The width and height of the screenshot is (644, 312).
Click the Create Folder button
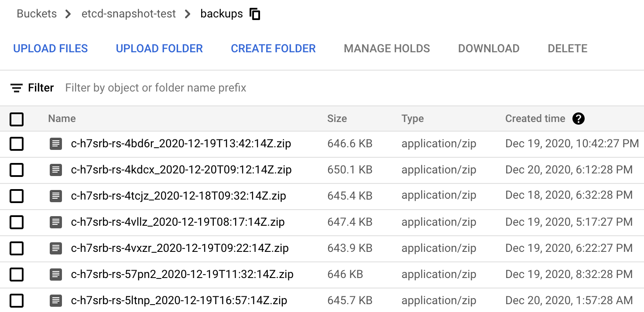click(273, 48)
